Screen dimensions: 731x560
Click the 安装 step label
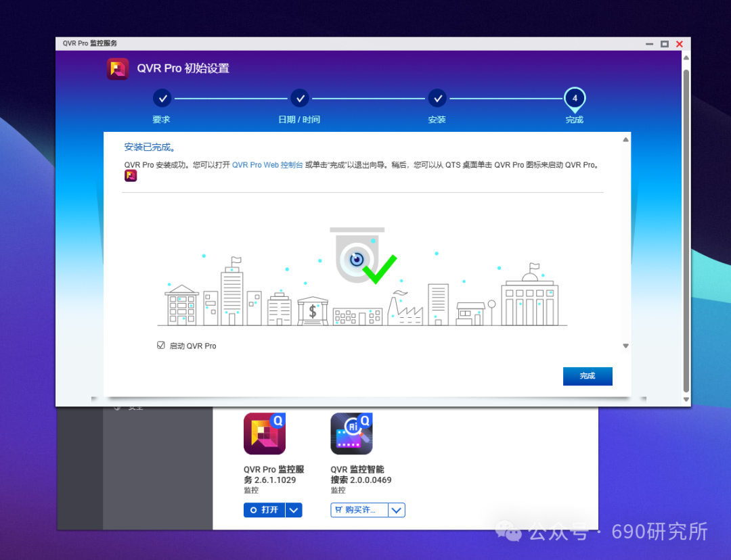pos(437,120)
